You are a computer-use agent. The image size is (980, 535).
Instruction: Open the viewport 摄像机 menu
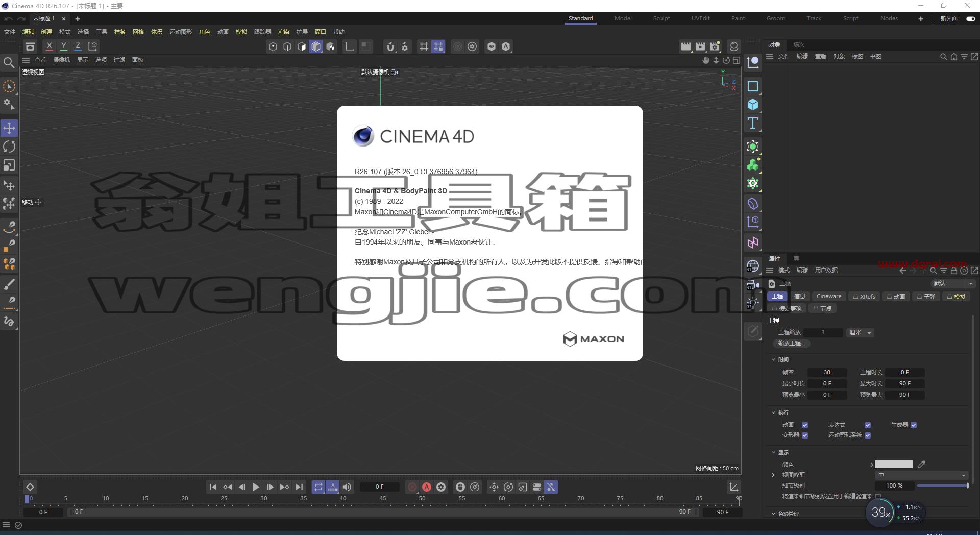(x=61, y=60)
